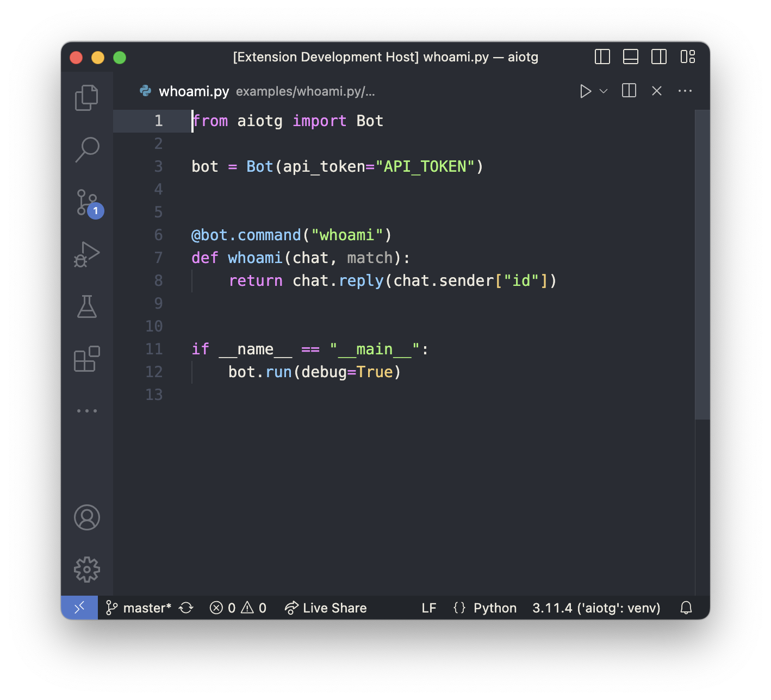Click the "__main__" string
Image resolution: width=771 pixels, height=700 pixels.
(374, 349)
